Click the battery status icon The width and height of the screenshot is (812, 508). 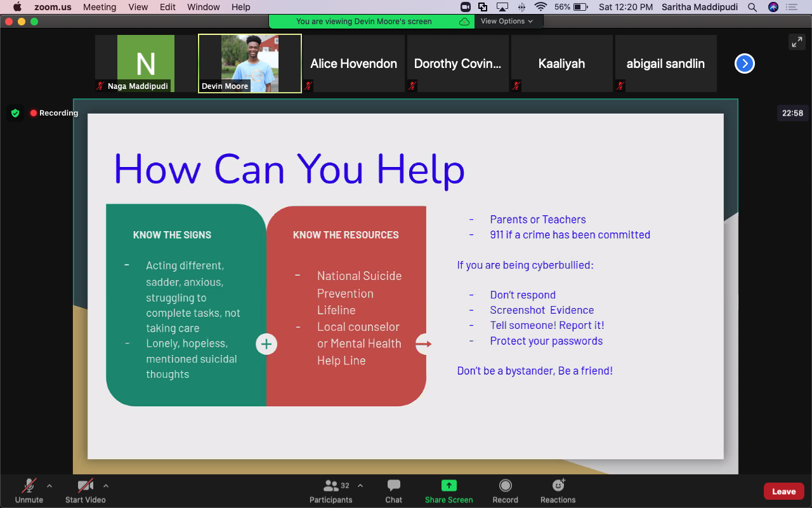pos(580,7)
